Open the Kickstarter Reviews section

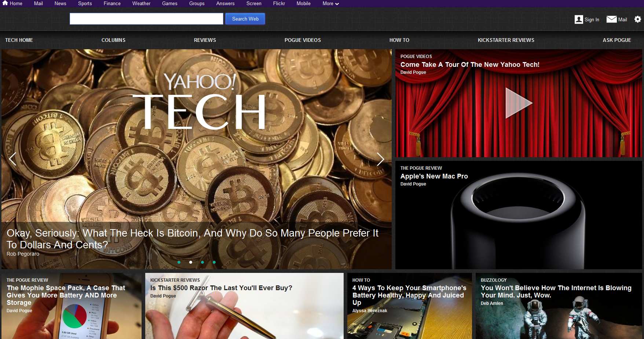point(506,40)
